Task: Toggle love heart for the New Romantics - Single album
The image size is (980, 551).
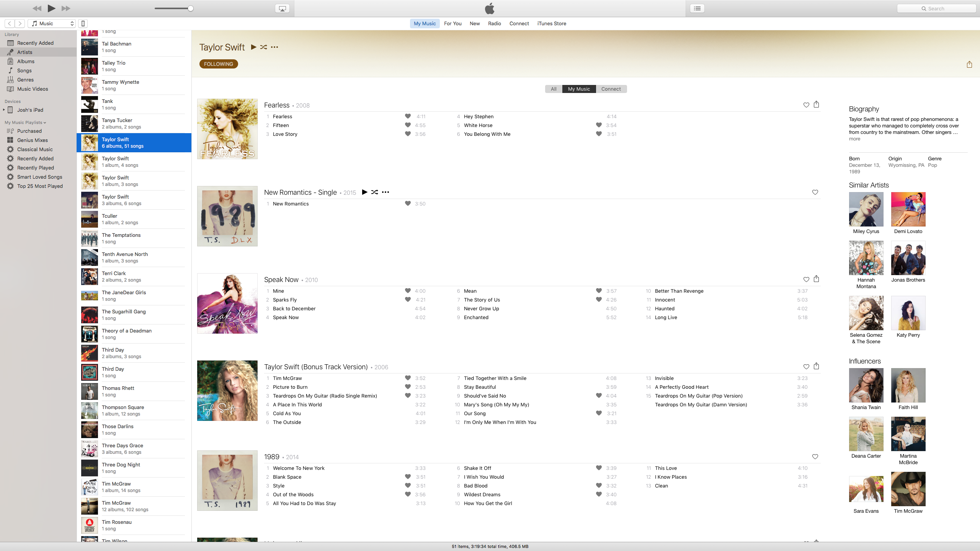Action: pyautogui.click(x=815, y=192)
